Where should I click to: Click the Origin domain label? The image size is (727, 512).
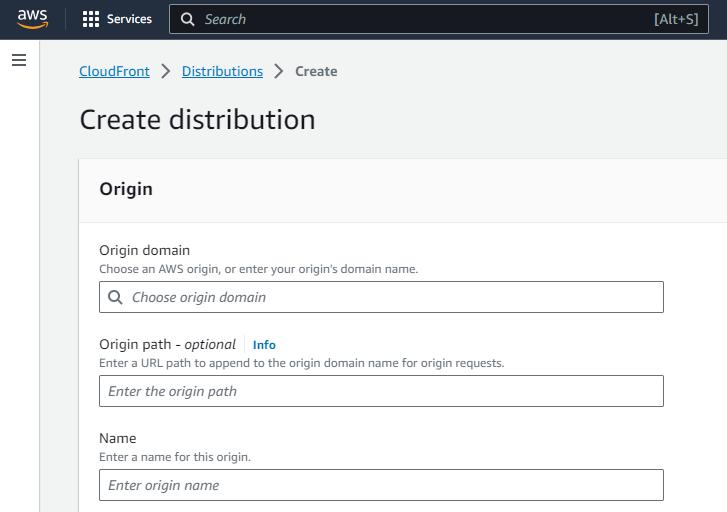pos(144,250)
